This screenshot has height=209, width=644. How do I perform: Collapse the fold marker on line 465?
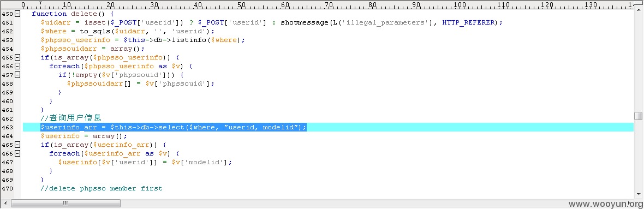click(17, 145)
